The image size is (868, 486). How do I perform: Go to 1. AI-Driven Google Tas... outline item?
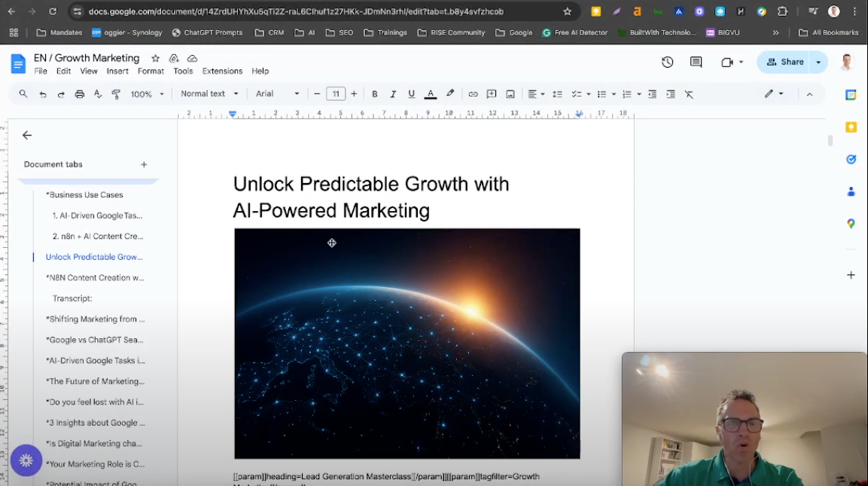pyautogui.click(x=97, y=215)
